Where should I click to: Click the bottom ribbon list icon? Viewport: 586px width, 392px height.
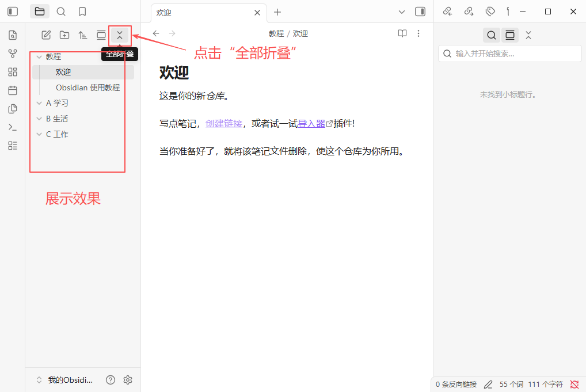tap(13, 146)
